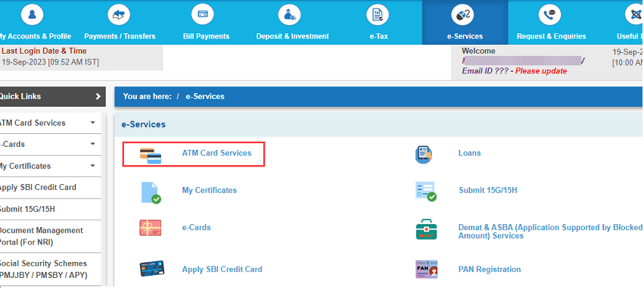Click the e-Services icon in top navigation
Screen dimensions: 644x290
coord(463,16)
